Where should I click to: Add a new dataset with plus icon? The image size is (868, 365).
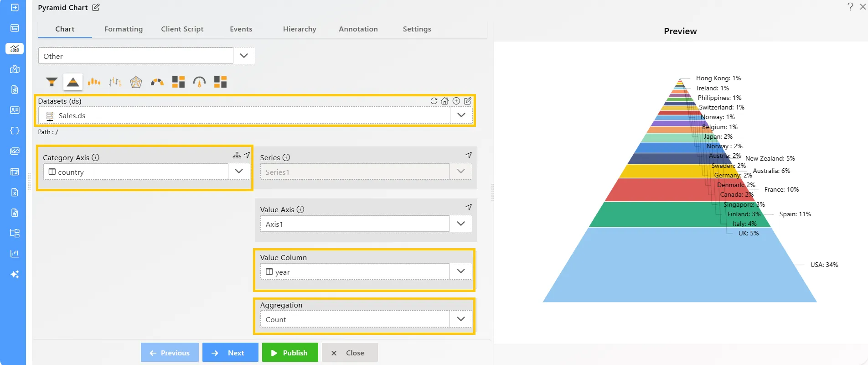click(456, 101)
